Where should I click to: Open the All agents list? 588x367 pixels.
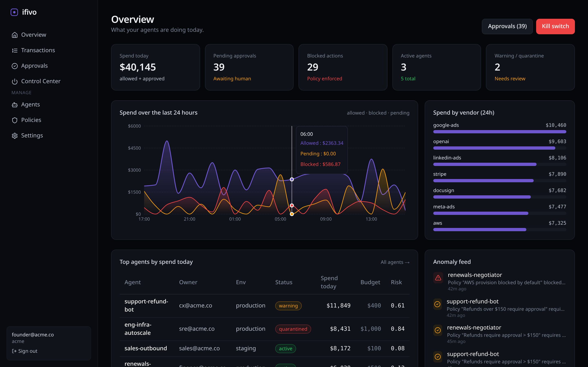[x=395, y=262]
